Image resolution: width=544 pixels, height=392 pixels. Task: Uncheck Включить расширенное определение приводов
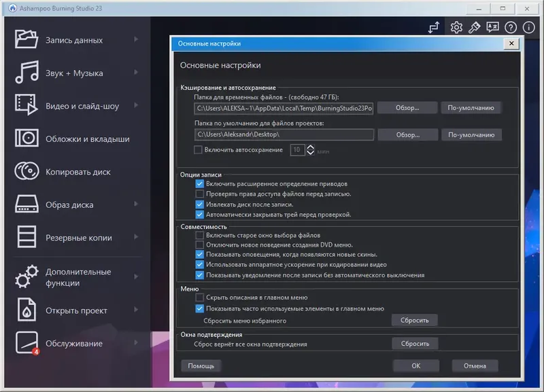tap(199, 183)
